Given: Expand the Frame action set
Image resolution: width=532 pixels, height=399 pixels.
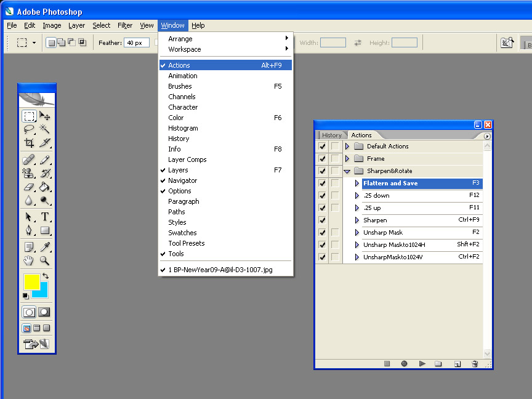Looking at the screenshot, I should pos(347,158).
